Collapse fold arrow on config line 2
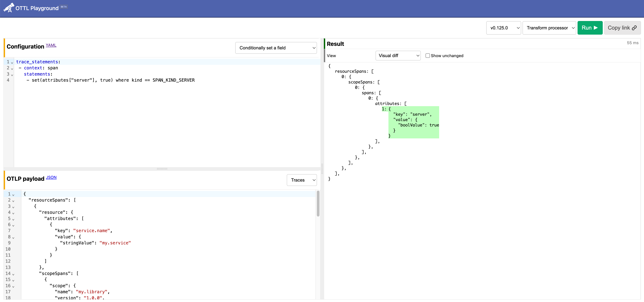This screenshot has width=644, height=302. coord(12,69)
